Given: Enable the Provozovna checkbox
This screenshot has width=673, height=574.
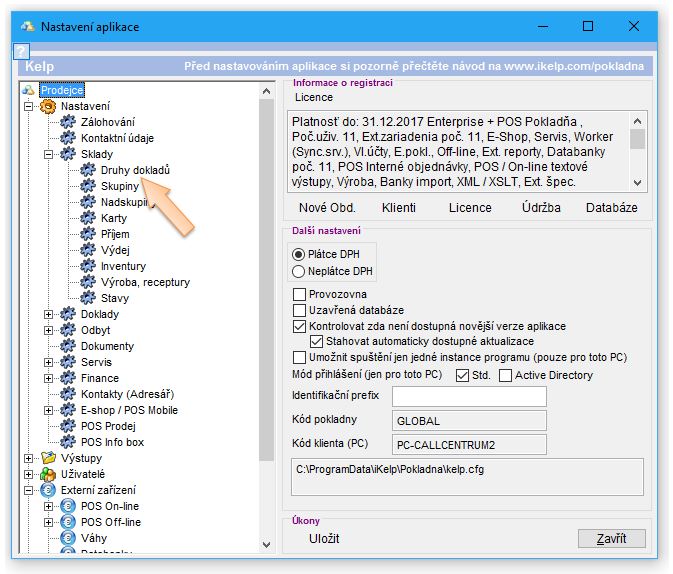Looking at the screenshot, I should (299, 294).
